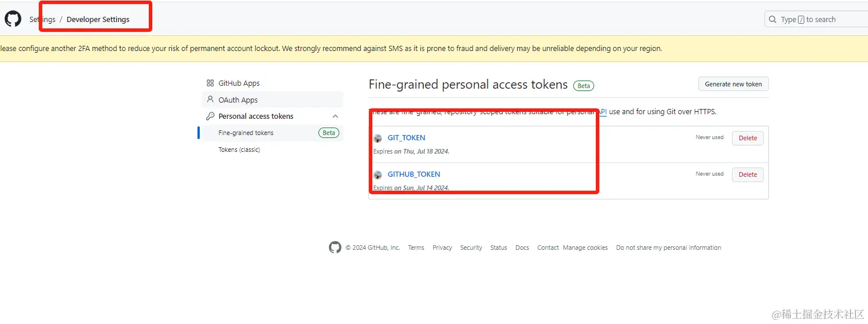Open OAuth Apps in the sidebar
Image resolution: width=868 pixels, height=324 pixels.
click(272, 100)
